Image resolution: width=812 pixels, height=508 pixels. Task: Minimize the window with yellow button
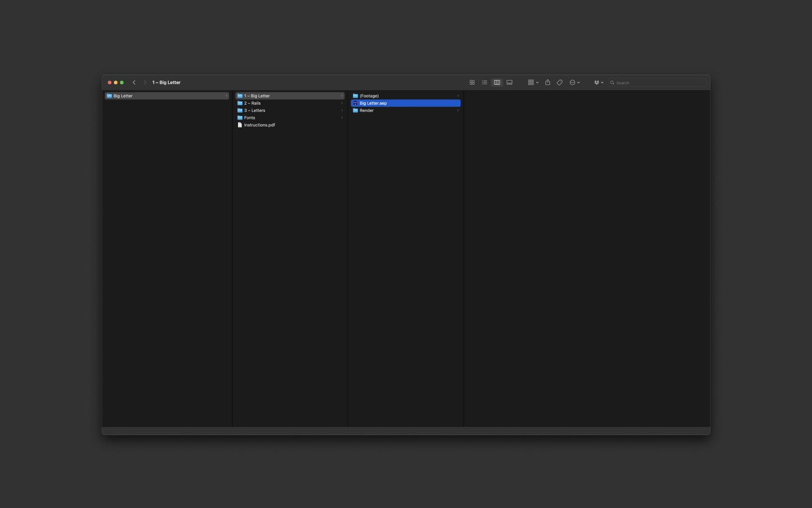click(116, 83)
